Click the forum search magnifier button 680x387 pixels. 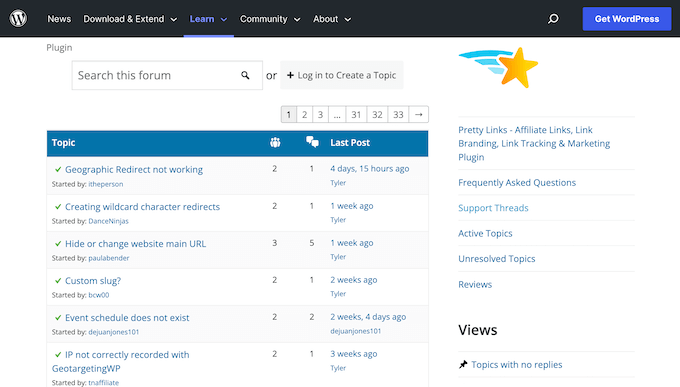point(245,75)
